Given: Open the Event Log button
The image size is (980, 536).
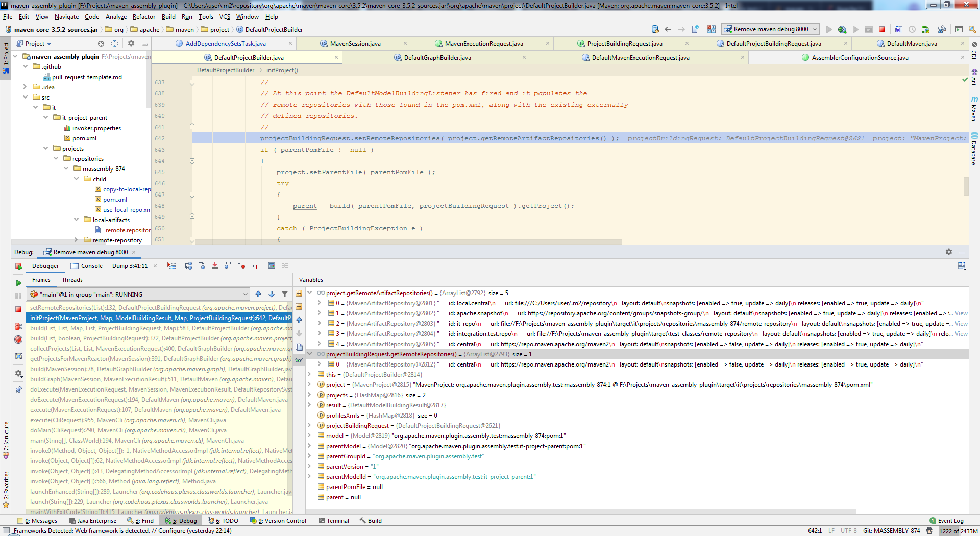Looking at the screenshot, I should pyautogui.click(x=946, y=521).
